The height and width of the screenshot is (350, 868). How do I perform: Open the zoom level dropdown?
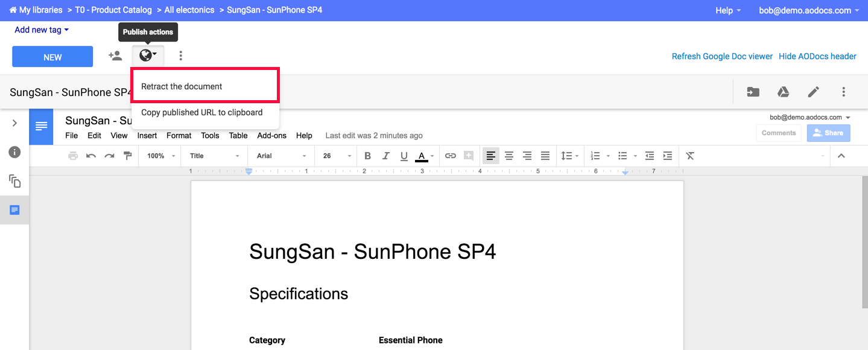[160, 156]
